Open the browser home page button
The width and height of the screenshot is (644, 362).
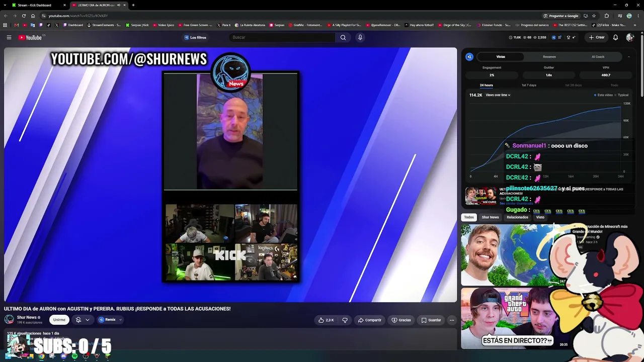(x=33, y=16)
